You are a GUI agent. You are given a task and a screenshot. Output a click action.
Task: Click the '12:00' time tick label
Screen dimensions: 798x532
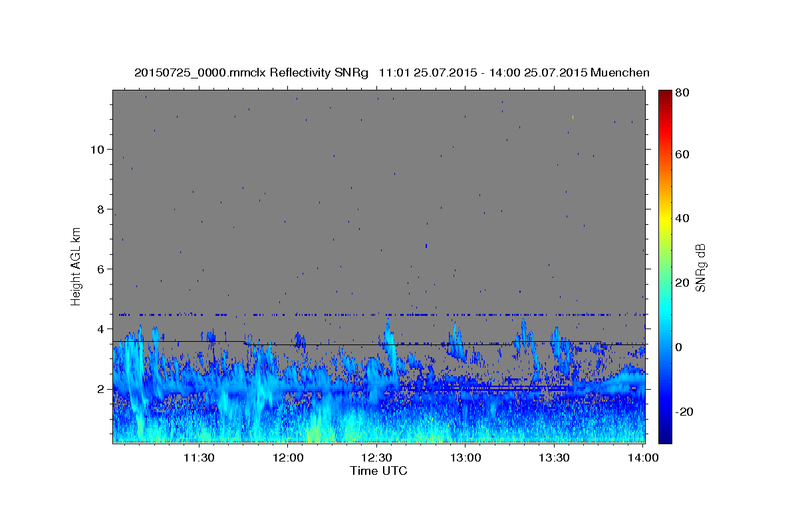pyautogui.click(x=289, y=458)
